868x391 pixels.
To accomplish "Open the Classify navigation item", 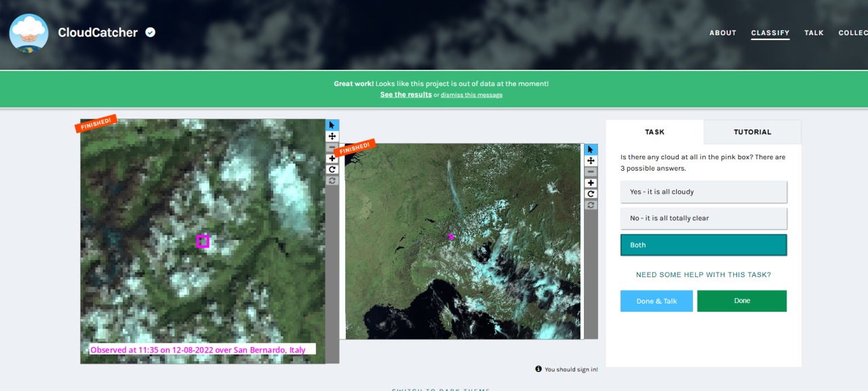I will coord(770,33).
